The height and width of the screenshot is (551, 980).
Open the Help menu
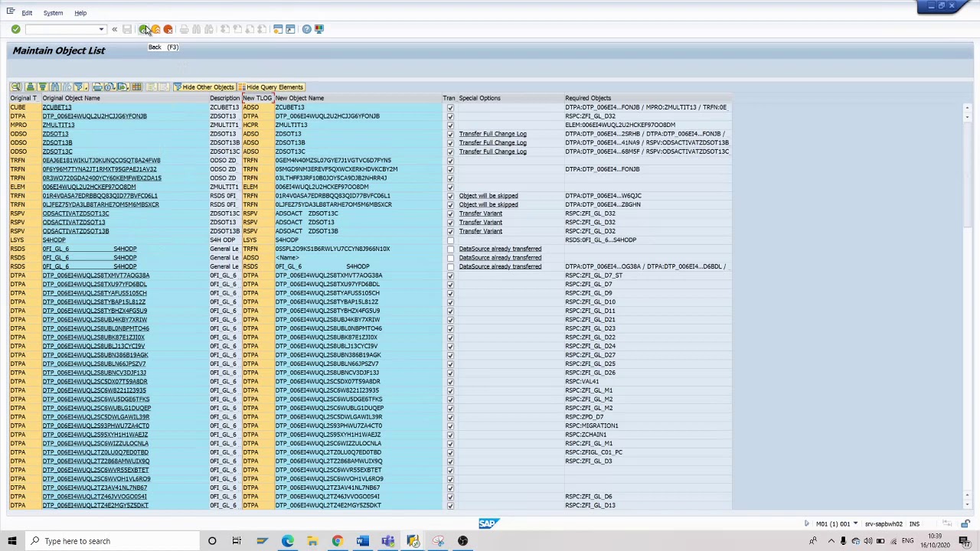point(80,13)
